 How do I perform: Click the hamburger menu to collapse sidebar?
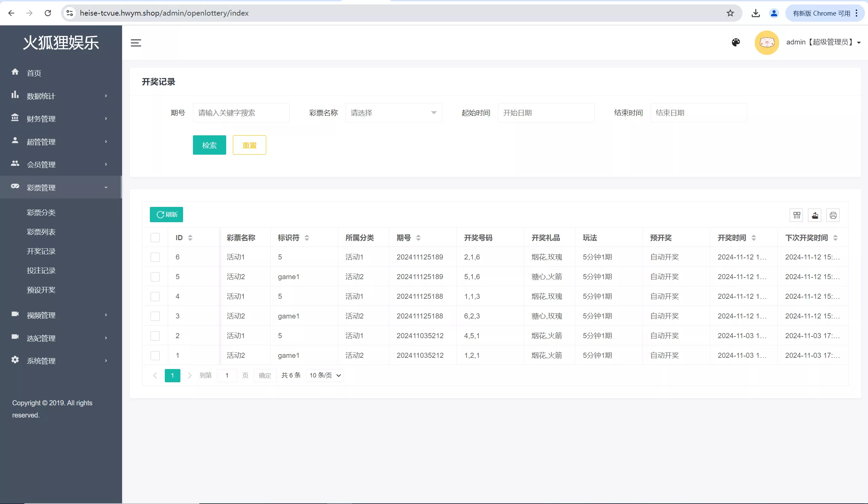tap(135, 43)
